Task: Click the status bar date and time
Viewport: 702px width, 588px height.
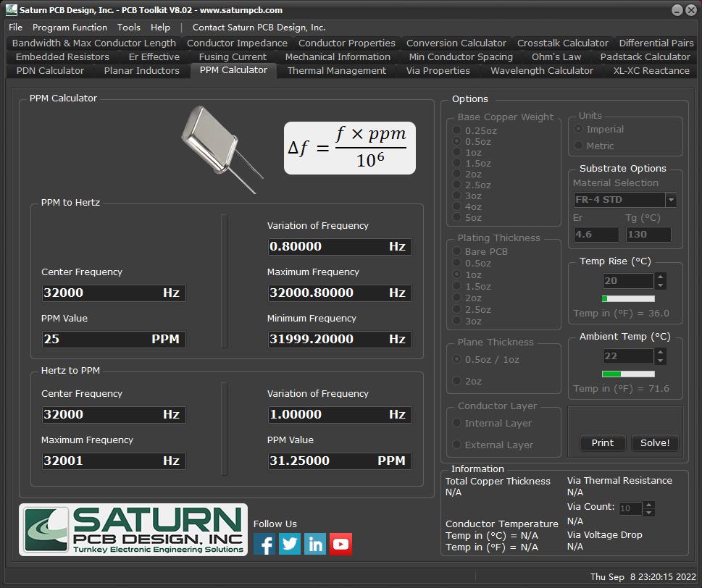Action: tap(643, 577)
